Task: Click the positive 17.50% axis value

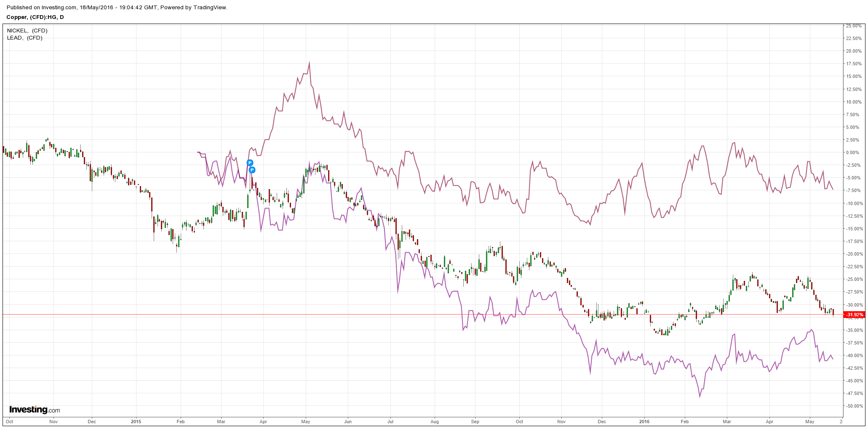Action: point(854,64)
